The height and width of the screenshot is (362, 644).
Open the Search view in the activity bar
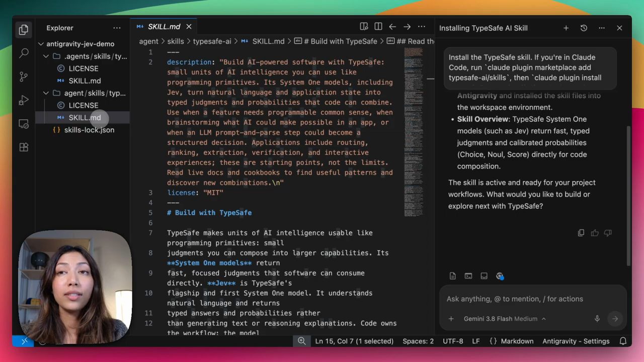coord(24,53)
